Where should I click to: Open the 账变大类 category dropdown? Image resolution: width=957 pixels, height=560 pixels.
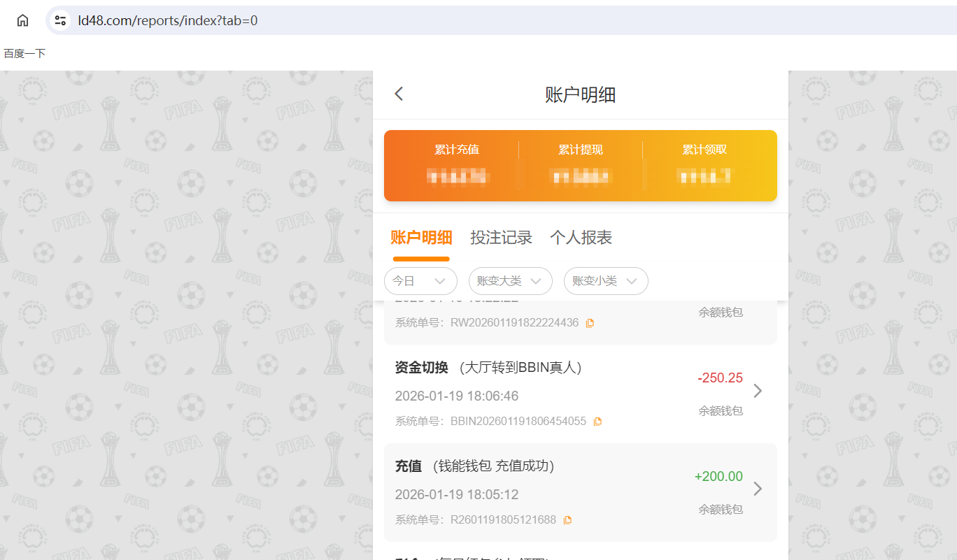coord(510,280)
